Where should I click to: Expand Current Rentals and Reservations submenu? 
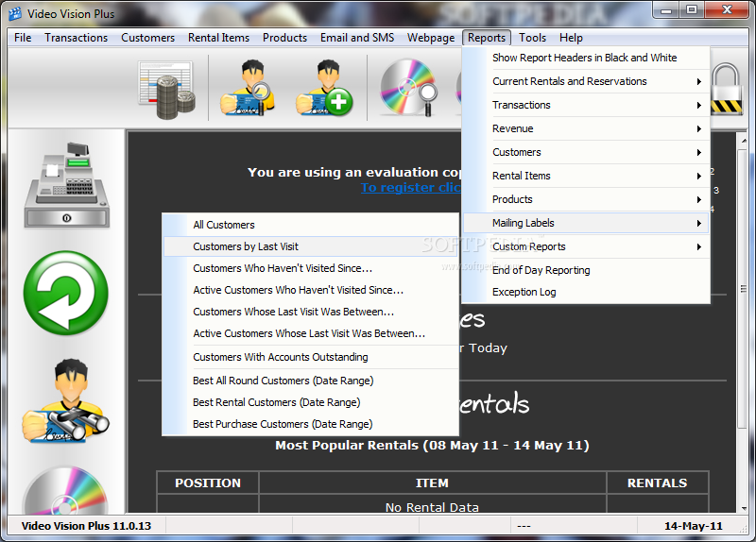click(586, 81)
